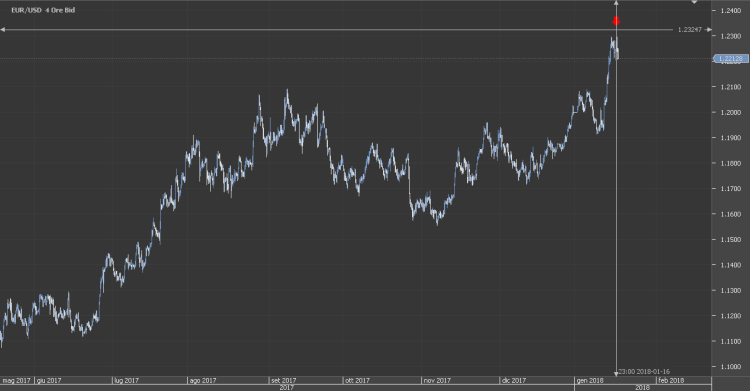Click the horizontal line's left arrowhead
750x391 pixels.
point(3,30)
